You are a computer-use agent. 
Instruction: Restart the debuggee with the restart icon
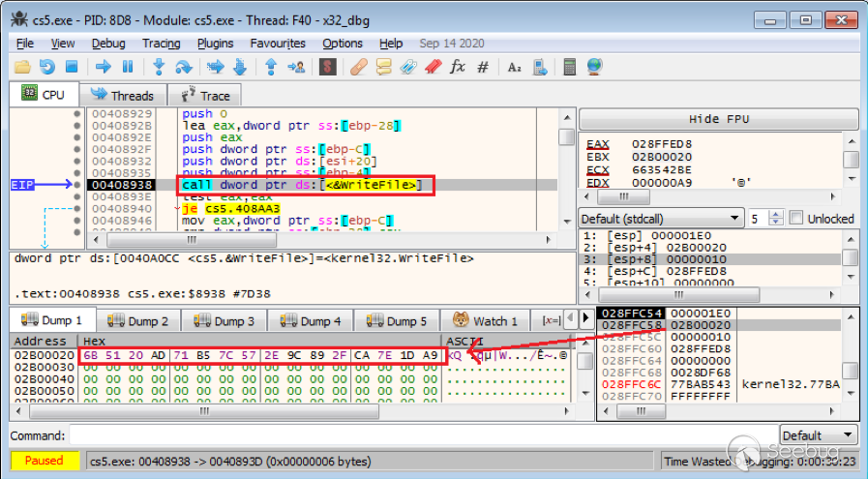tap(47, 67)
